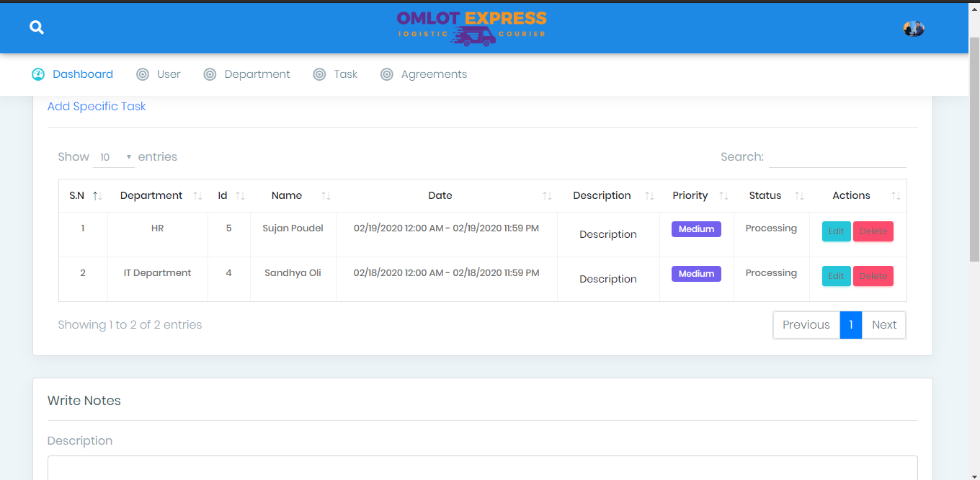Image resolution: width=980 pixels, height=480 pixels.
Task: Click the page vertical scrollbar
Action: point(974,144)
